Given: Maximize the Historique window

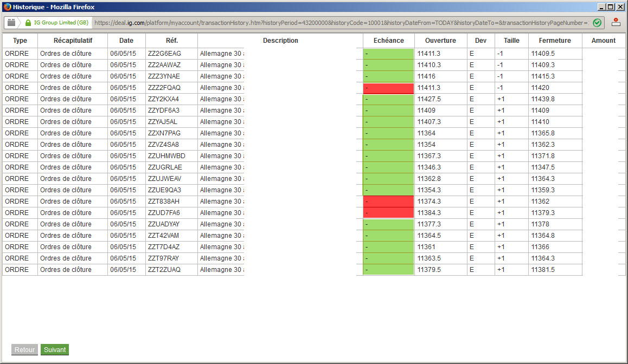Looking at the screenshot, I should [x=611, y=7].
